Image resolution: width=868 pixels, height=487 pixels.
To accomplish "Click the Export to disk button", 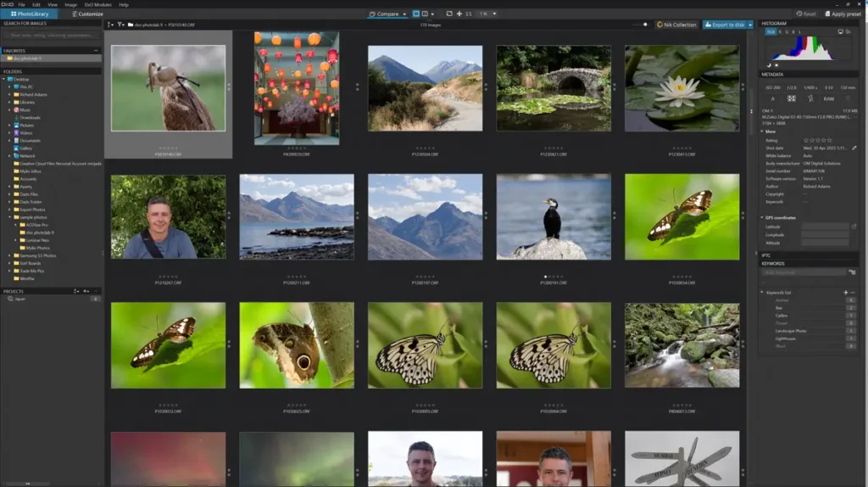I will [725, 25].
